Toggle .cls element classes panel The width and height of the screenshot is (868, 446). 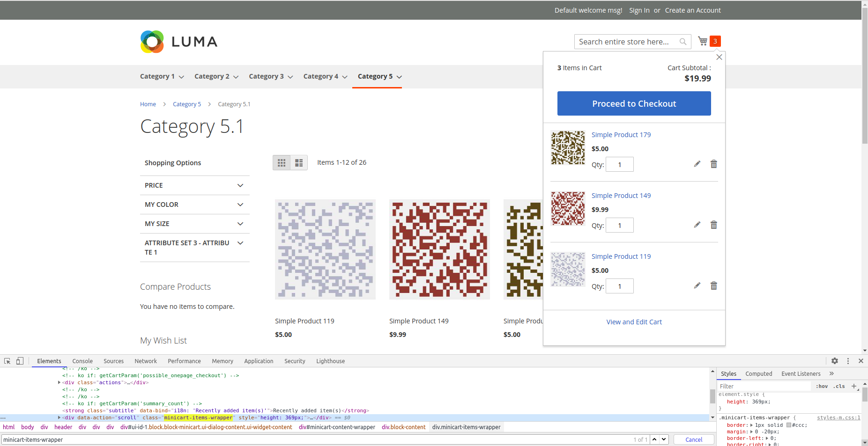(x=839, y=386)
